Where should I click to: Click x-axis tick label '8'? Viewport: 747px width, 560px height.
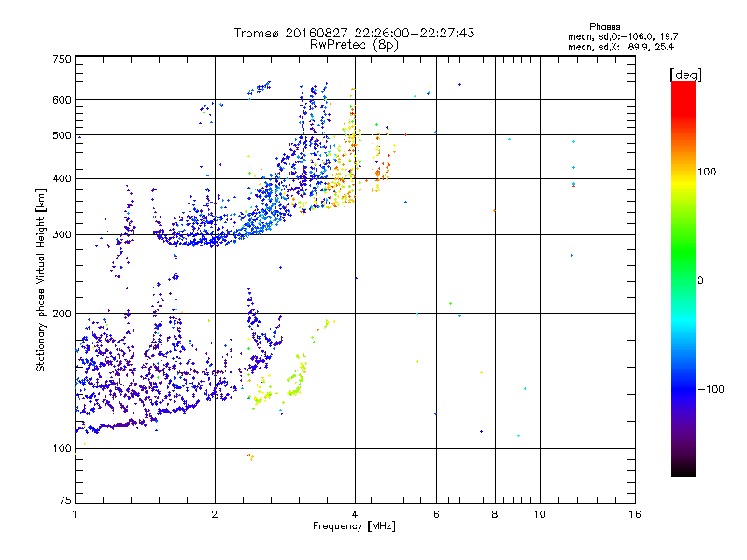tap(495, 514)
